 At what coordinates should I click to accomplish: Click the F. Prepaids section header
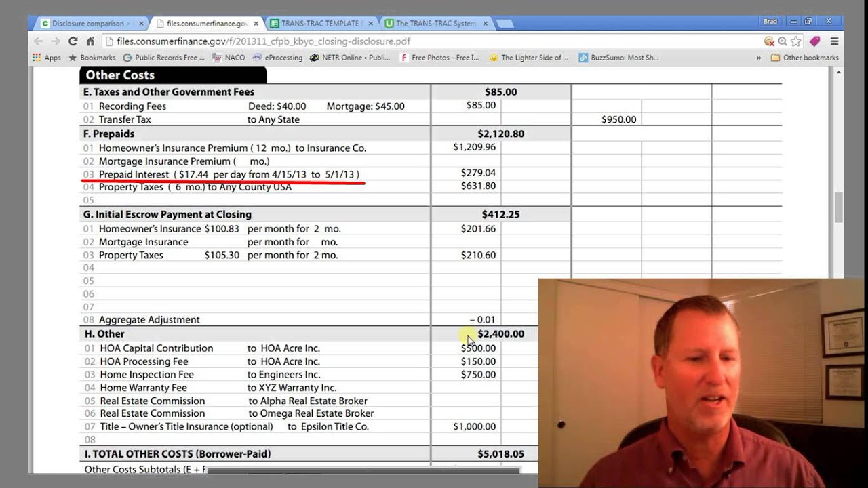(108, 134)
